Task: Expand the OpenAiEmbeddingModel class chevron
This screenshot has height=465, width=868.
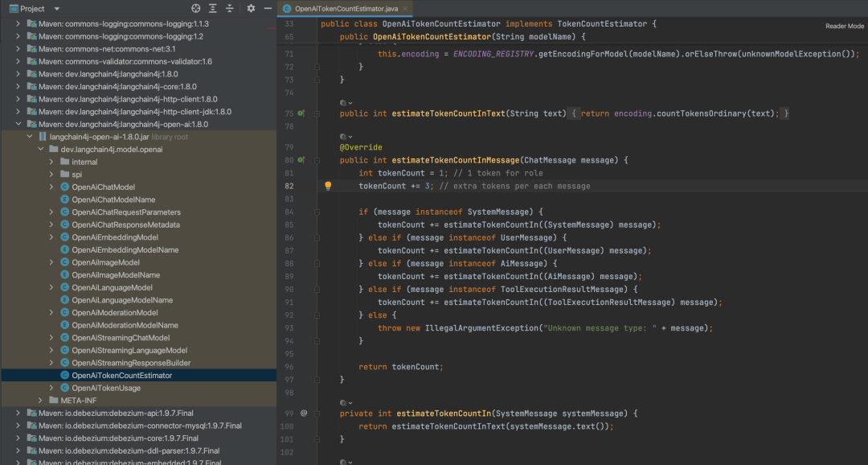Action: coord(51,237)
